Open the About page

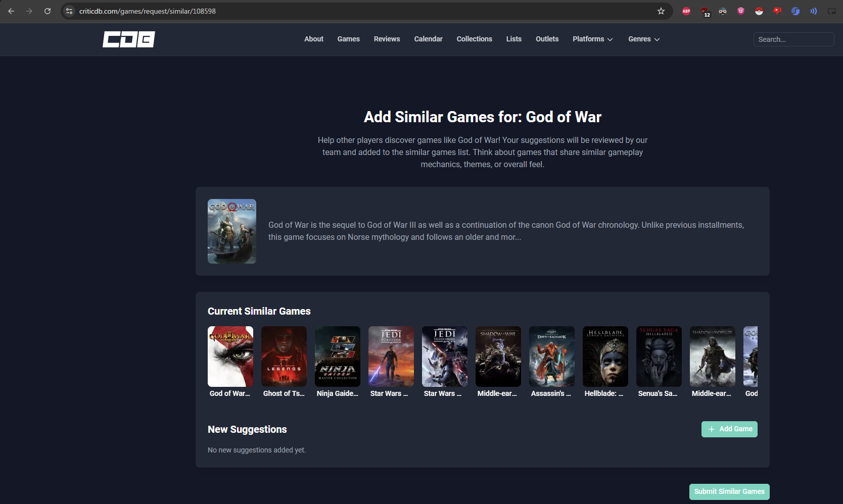tap(314, 39)
